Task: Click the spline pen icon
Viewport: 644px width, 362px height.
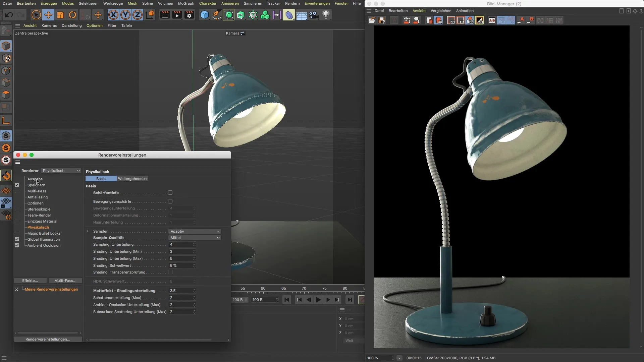Action: 216,15
